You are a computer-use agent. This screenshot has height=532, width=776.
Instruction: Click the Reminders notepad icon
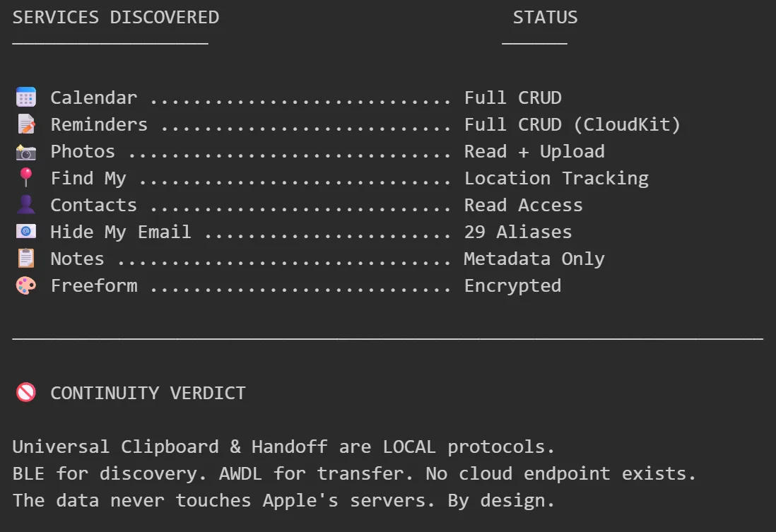click(26, 124)
